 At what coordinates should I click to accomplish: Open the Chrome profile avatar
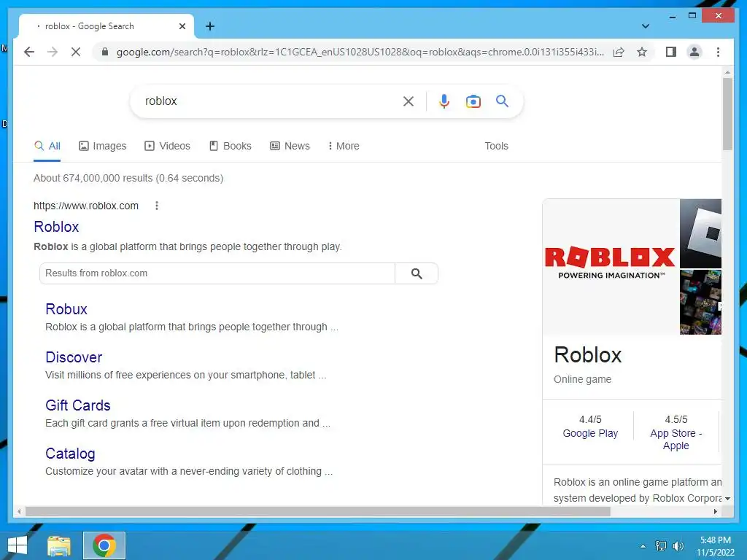tap(694, 52)
